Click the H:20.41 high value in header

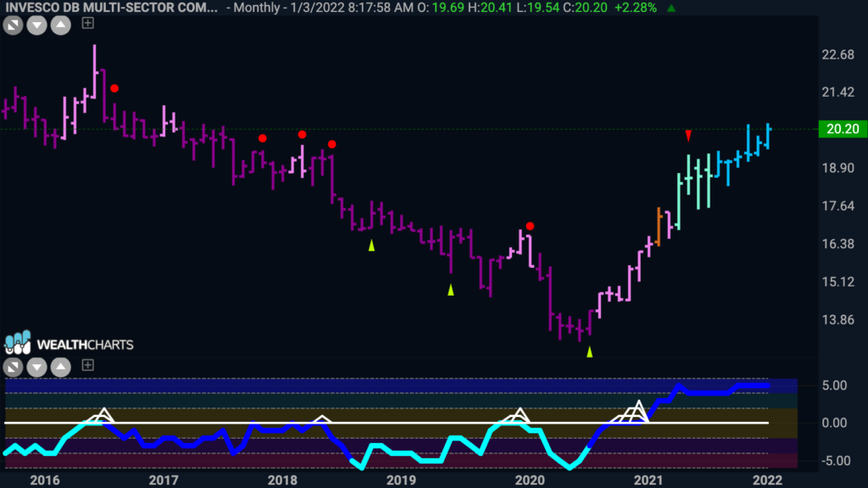[x=490, y=8]
